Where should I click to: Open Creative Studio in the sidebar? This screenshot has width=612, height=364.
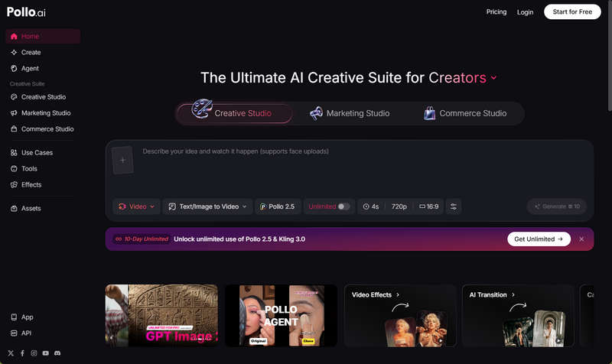[43, 97]
